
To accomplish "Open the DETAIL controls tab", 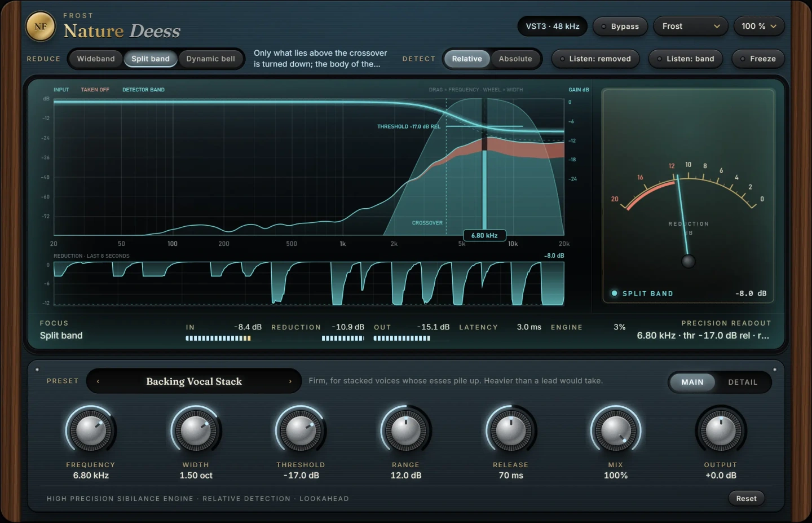I will [x=743, y=382].
